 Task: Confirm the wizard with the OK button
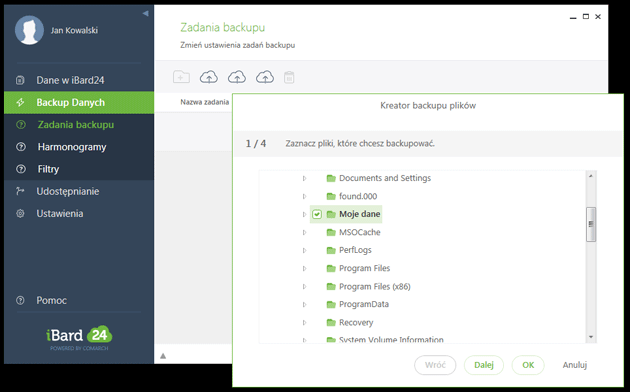(x=528, y=365)
